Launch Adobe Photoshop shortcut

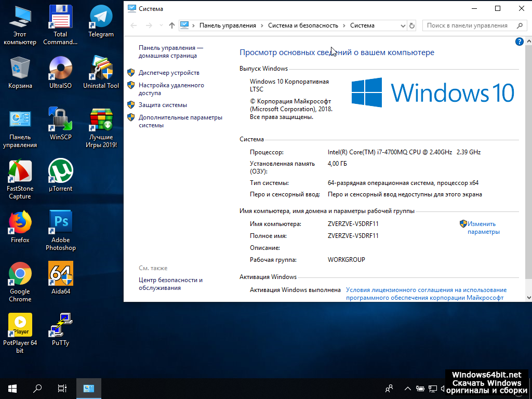tap(60, 223)
